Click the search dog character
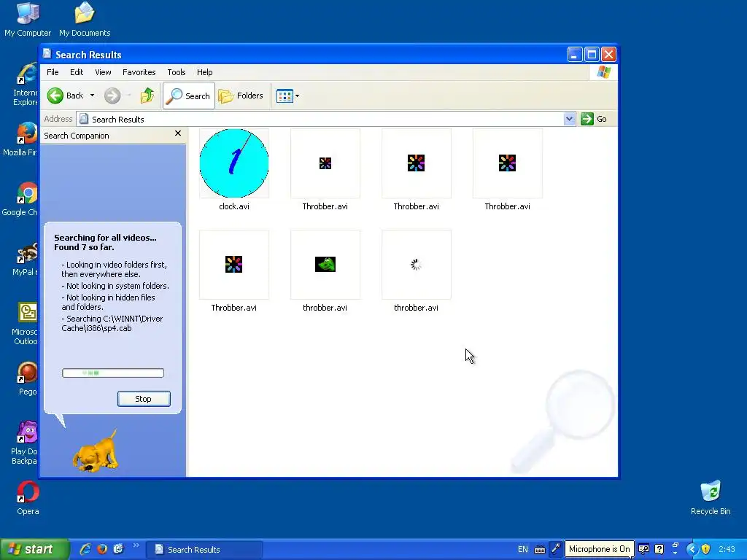The image size is (747, 560). [96, 451]
